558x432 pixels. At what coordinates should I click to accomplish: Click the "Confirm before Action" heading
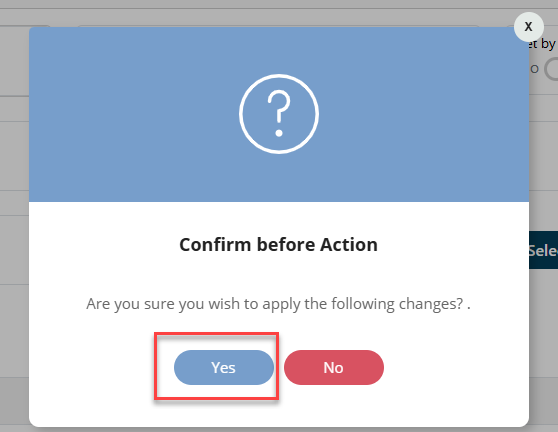(279, 244)
